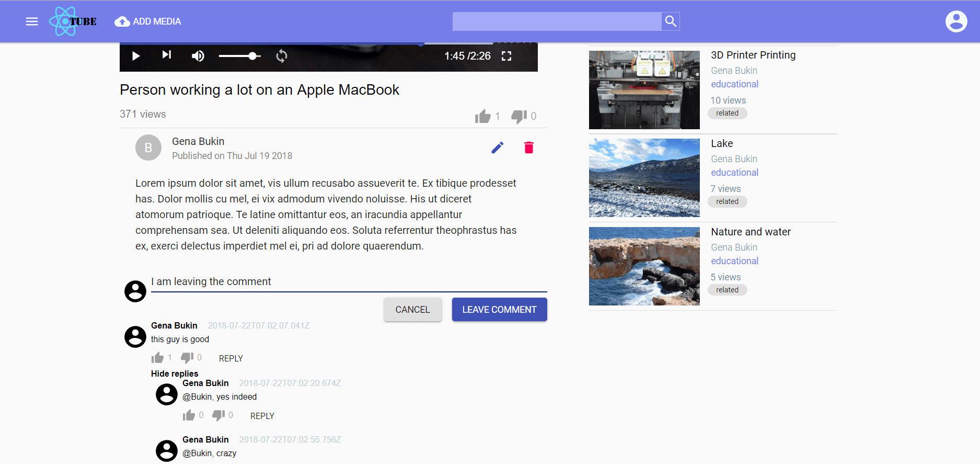The height and width of the screenshot is (464, 980).
Task: Focus the search input field
Action: (x=557, y=21)
